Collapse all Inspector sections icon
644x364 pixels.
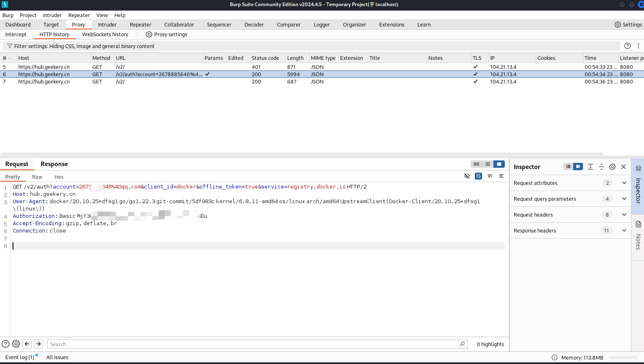[601, 167]
